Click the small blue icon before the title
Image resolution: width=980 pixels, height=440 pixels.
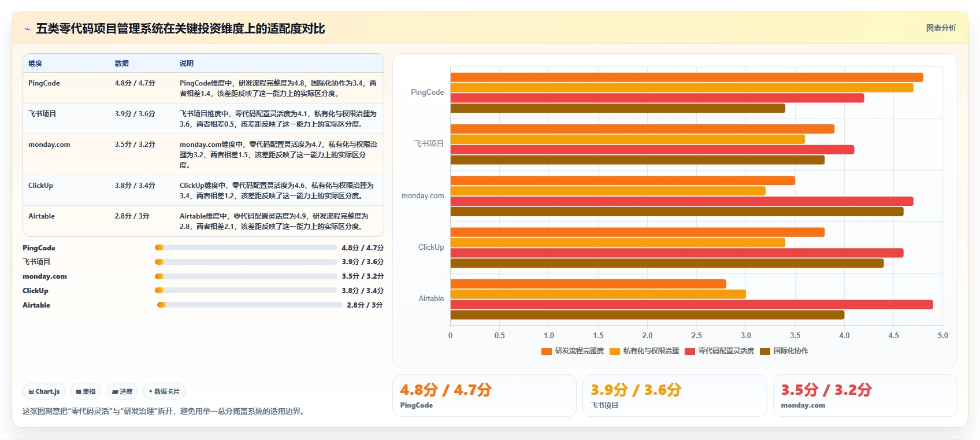27,29
